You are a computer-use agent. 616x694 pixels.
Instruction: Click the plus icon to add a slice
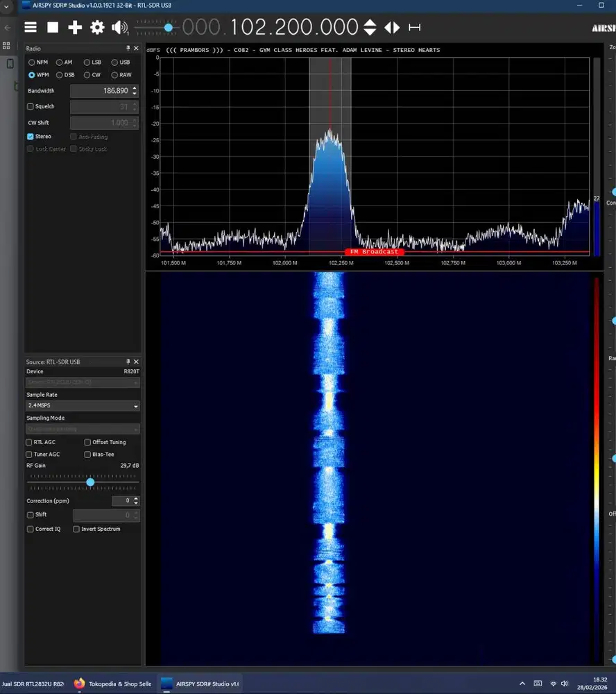click(x=75, y=28)
